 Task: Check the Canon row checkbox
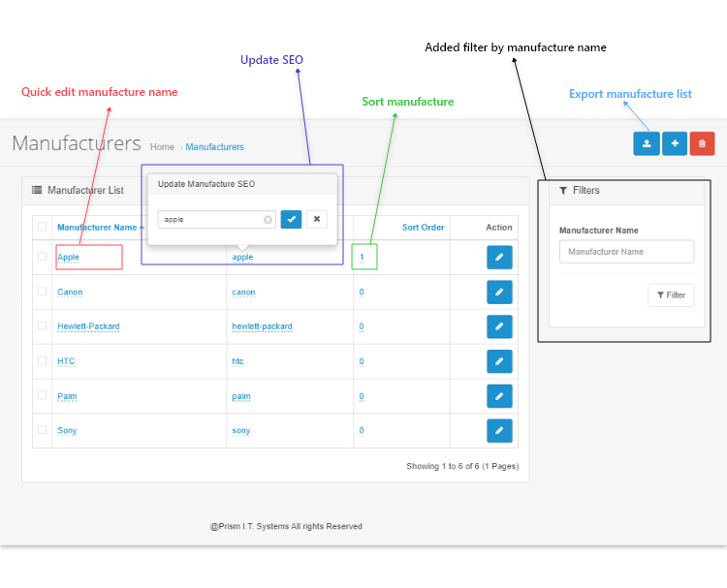tap(43, 291)
